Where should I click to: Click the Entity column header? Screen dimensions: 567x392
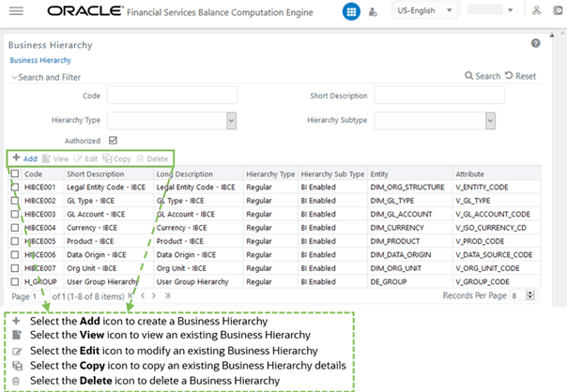coord(379,173)
